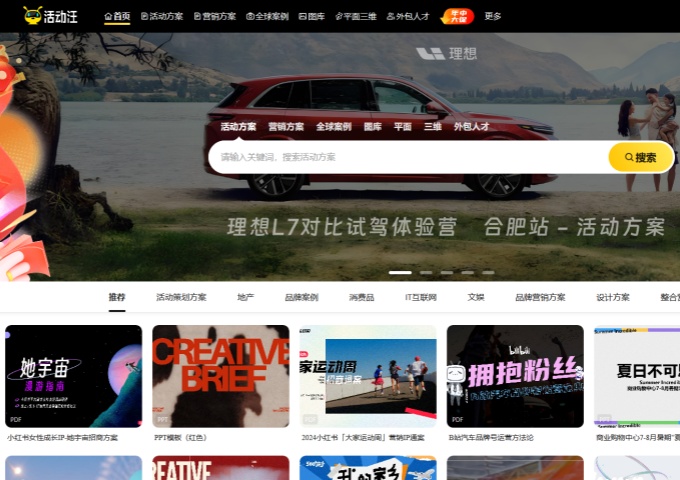Go to third carousel slide indicator
The image size is (680, 480).
(447, 273)
